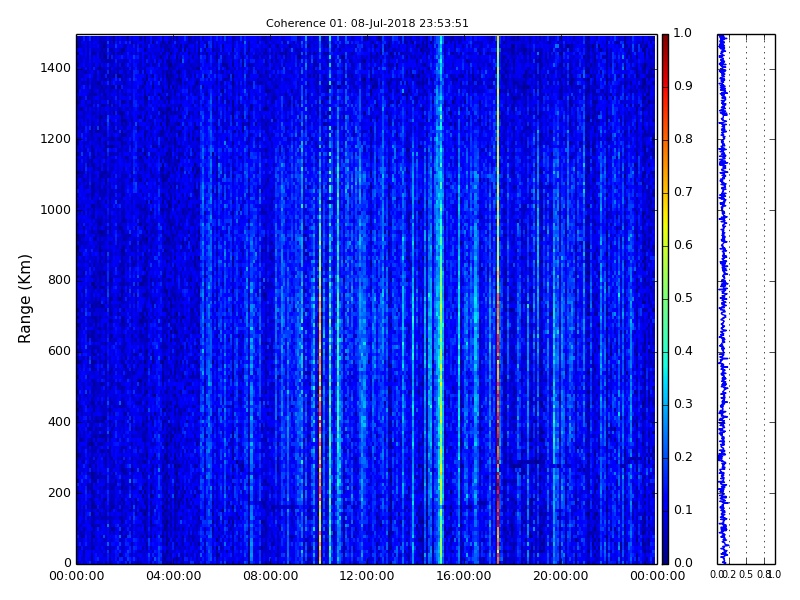The width and height of the screenshot is (800, 600).
Task: Click the 16:00:00 time axis label
Action: [464, 576]
